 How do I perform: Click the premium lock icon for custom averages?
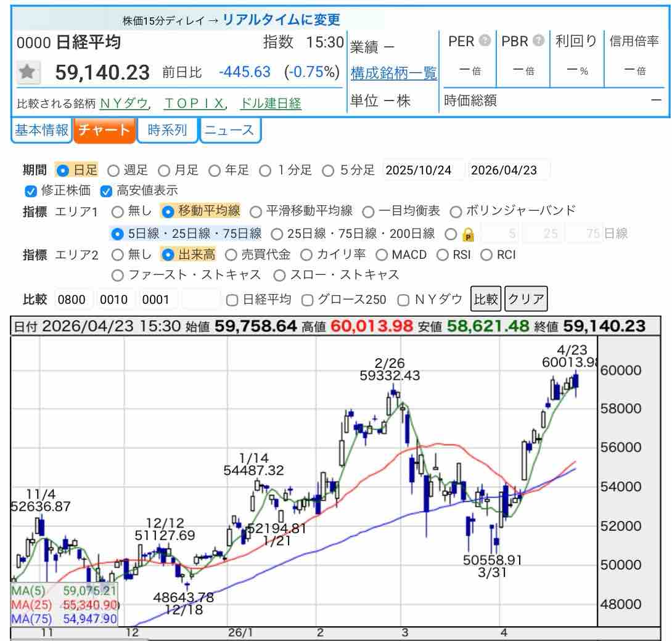tap(468, 234)
